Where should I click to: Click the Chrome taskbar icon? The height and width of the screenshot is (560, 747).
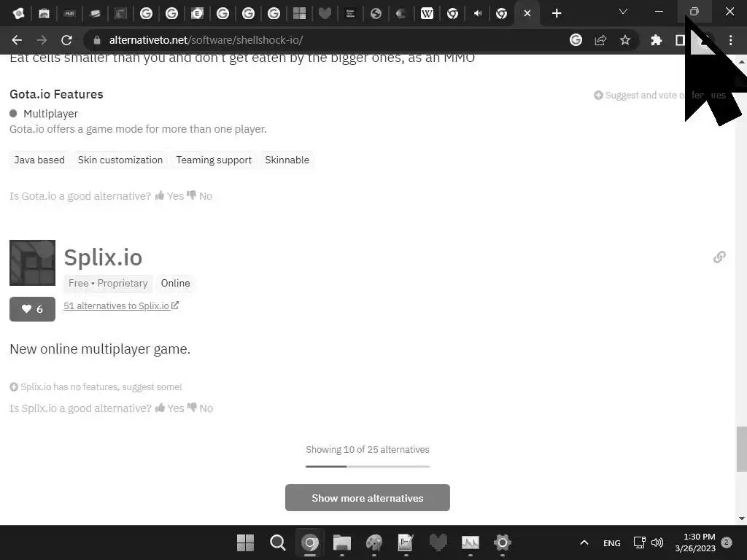coord(309,542)
